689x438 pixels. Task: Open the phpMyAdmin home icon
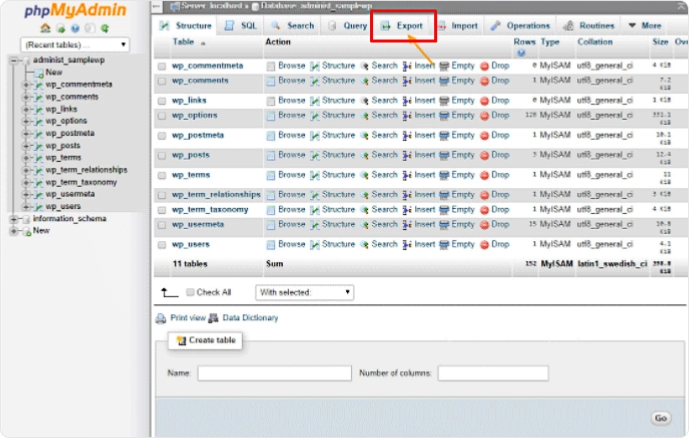coord(45,28)
